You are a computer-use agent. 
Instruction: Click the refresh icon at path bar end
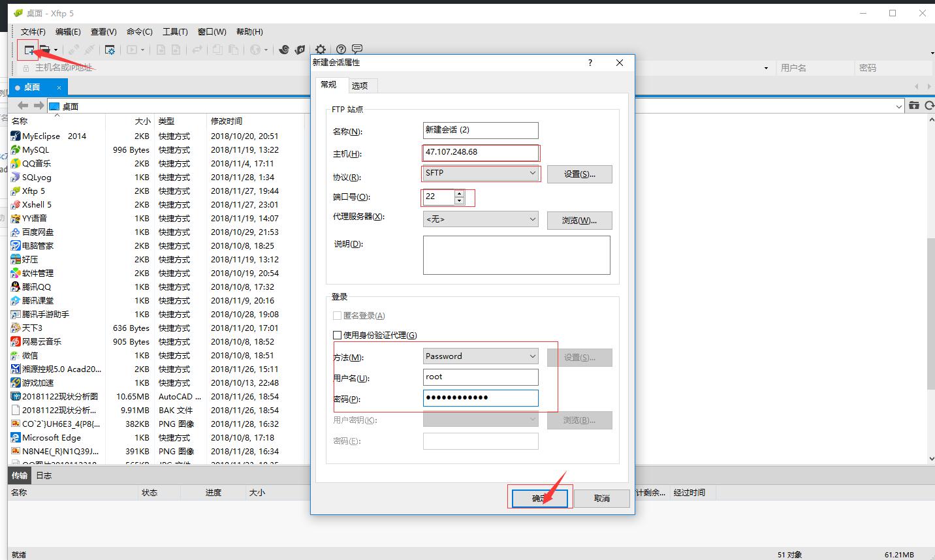pos(929,106)
